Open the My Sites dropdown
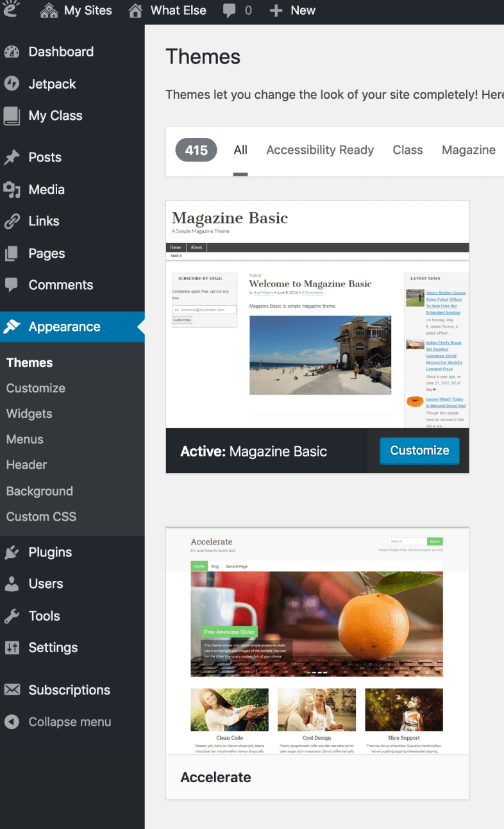 pos(76,11)
